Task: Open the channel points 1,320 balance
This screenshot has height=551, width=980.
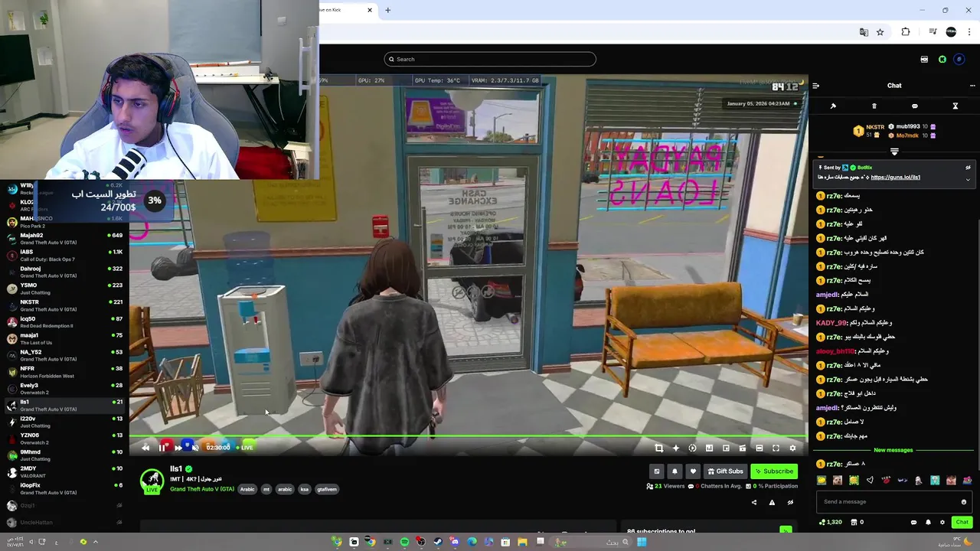Action: (831, 522)
